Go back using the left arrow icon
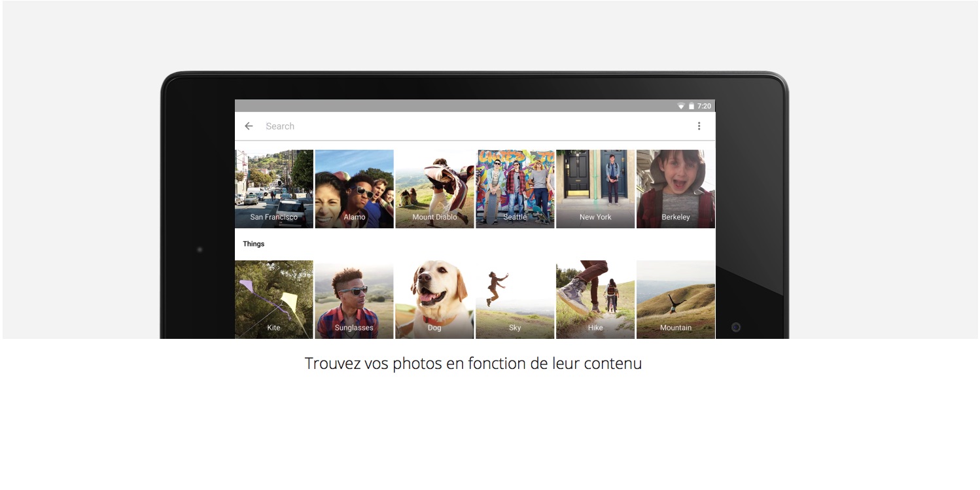The image size is (980, 490). 249,126
